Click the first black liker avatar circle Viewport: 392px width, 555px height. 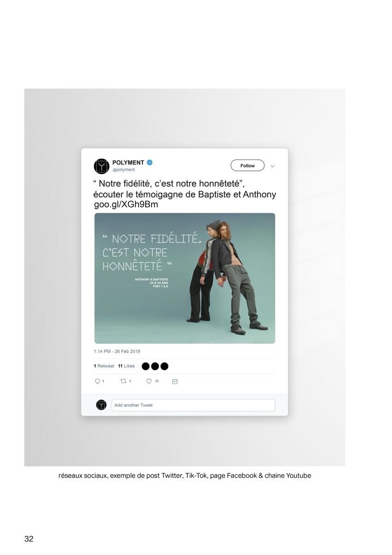pos(146,366)
